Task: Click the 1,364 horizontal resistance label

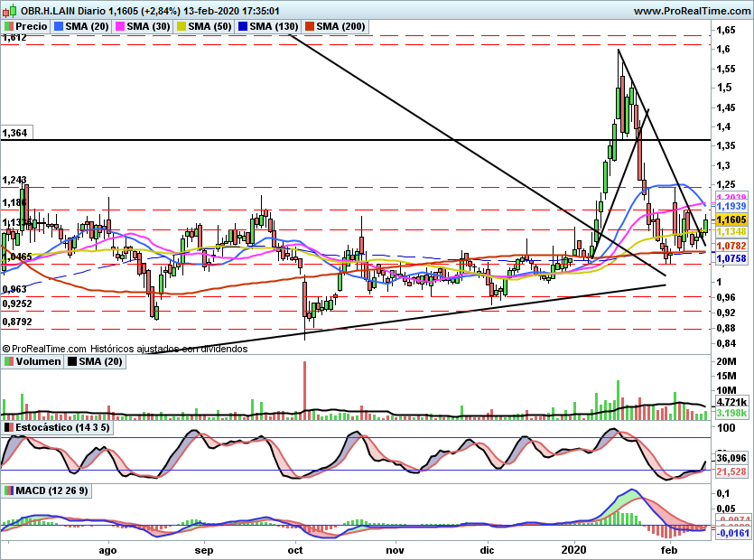Action: (15, 133)
